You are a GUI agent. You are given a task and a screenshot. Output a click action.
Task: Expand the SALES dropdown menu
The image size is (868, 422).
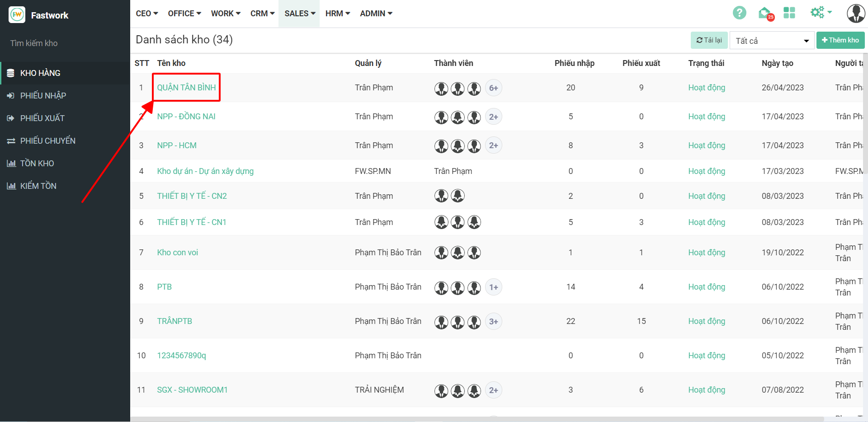[x=299, y=14]
